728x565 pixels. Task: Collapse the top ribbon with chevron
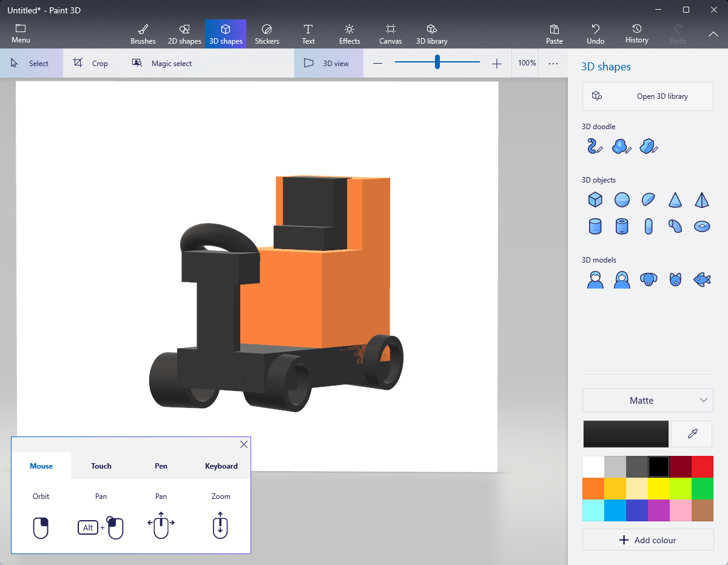click(x=713, y=34)
